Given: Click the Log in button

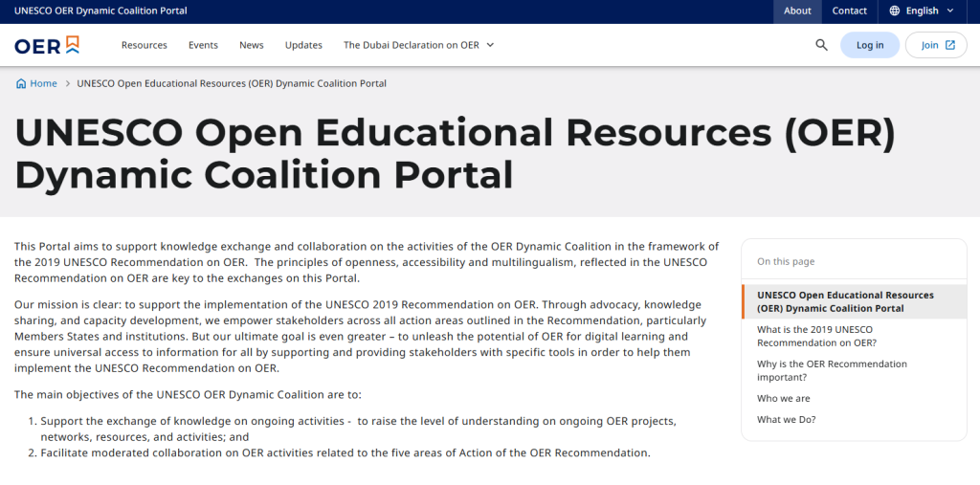Looking at the screenshot, I should [870, 45].
